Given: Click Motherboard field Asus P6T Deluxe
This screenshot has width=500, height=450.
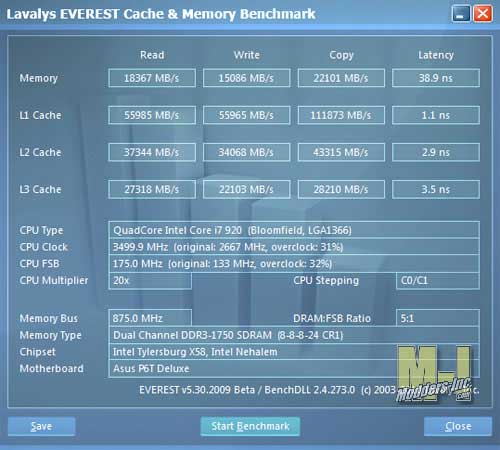Looking at the screenshot, I should point(294,369).
